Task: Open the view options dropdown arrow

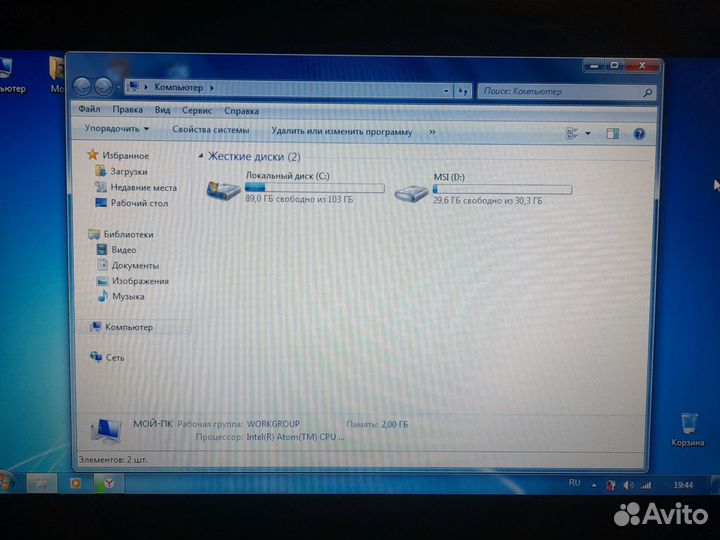Action: click(588, 133)
